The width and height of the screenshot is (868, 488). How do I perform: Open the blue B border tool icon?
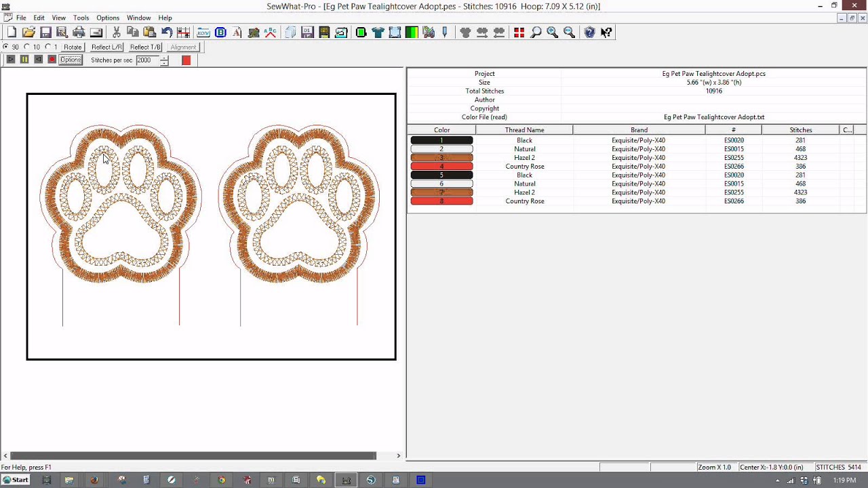click(220, 32)
